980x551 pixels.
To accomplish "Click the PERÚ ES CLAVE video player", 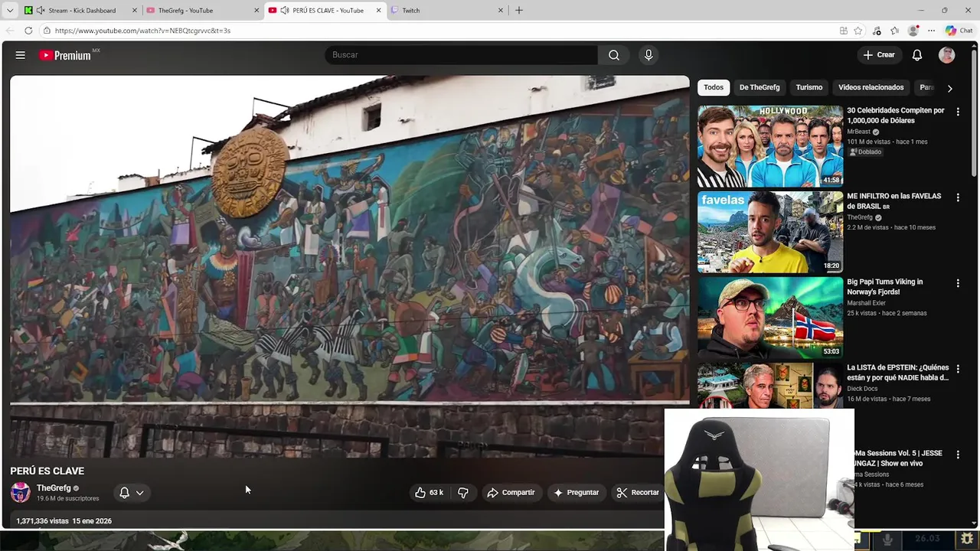I will click(x=350, y=266).
